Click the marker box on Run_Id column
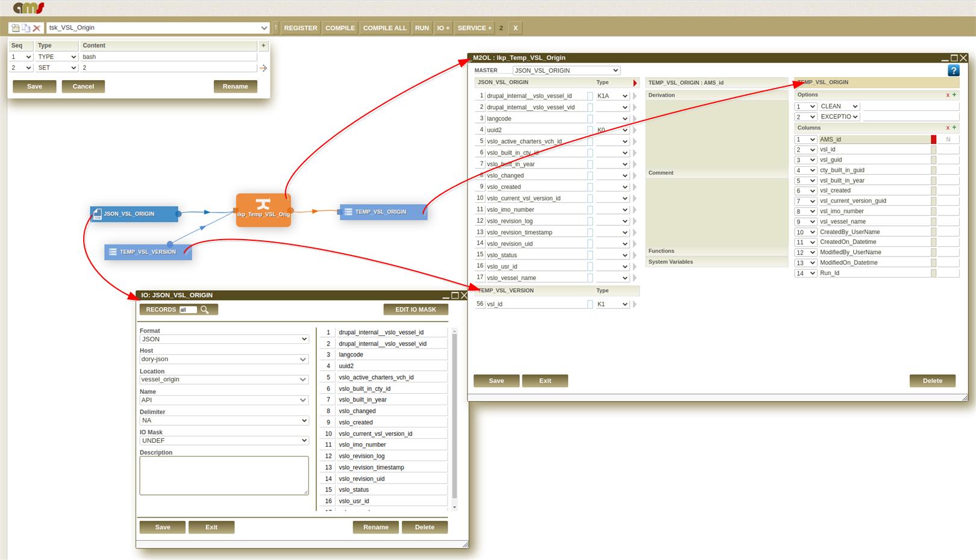The height and width of the screenshot is (560, 976). (934, 273)
